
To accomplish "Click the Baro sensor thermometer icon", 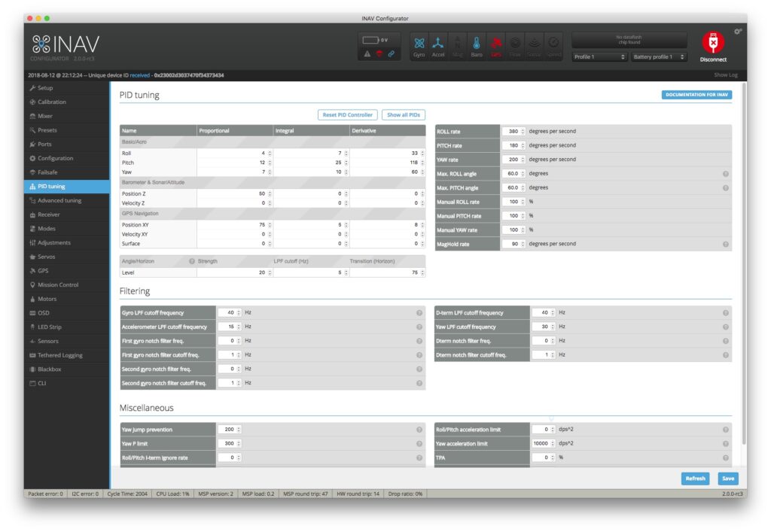I will point(477,45).
